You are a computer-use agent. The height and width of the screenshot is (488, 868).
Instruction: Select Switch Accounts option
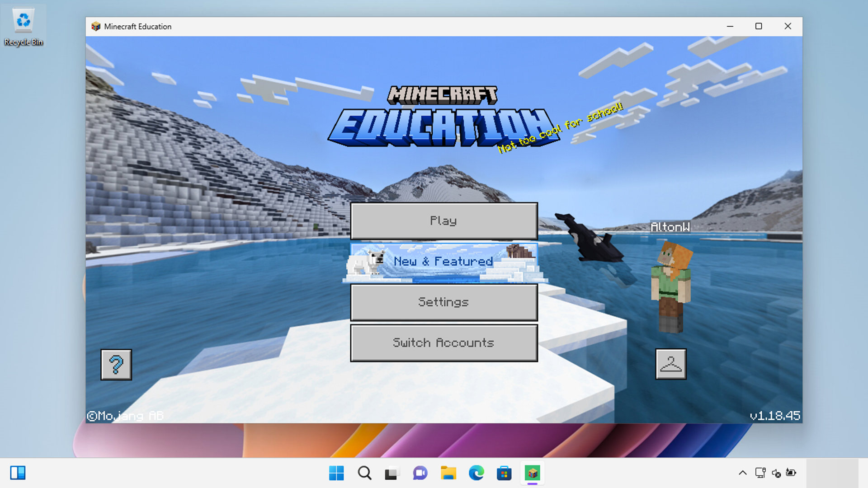click(x=443, y=343)
